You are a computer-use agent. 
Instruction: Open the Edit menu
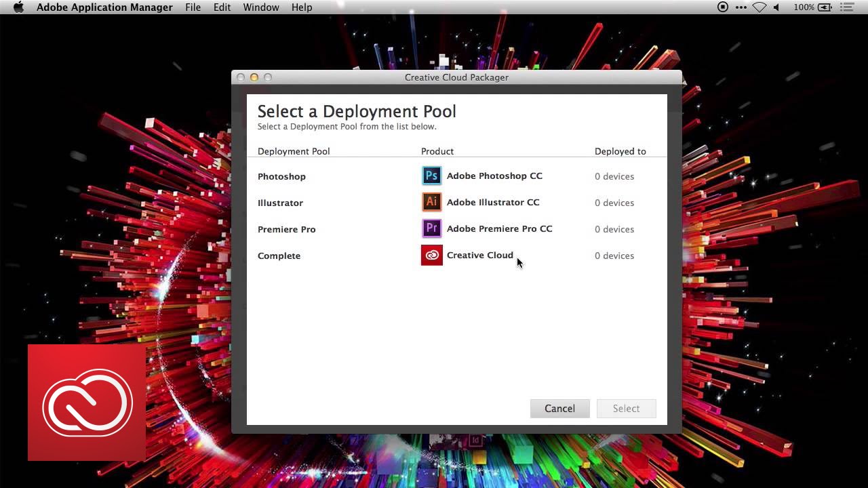coord(222,7)
